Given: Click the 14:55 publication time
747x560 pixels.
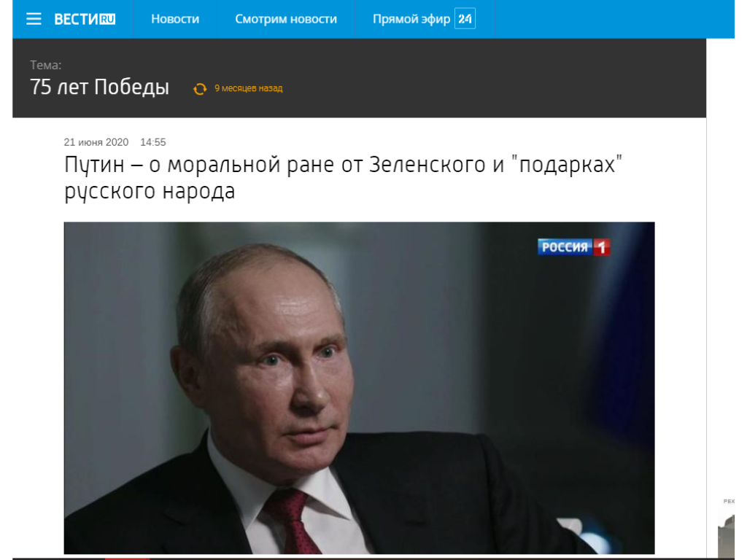Looking at the screenshot, I should pyautogui.click(x=153, y=142).
